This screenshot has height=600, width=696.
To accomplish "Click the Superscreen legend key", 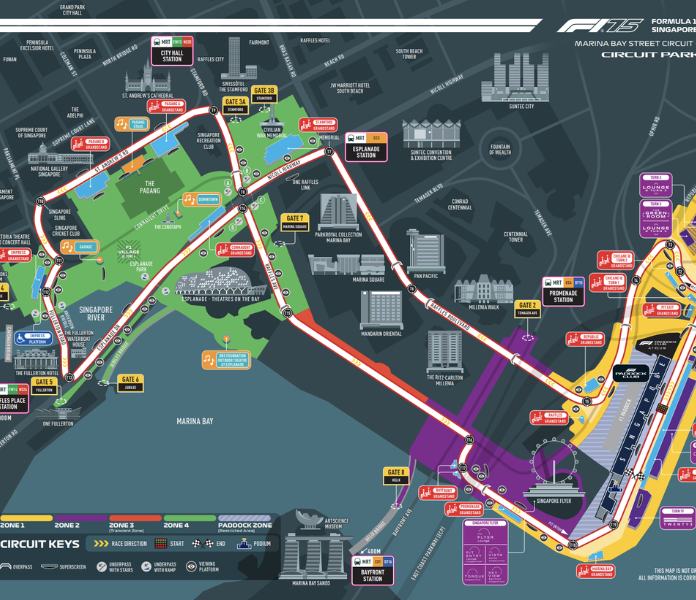I will [63, 567].
